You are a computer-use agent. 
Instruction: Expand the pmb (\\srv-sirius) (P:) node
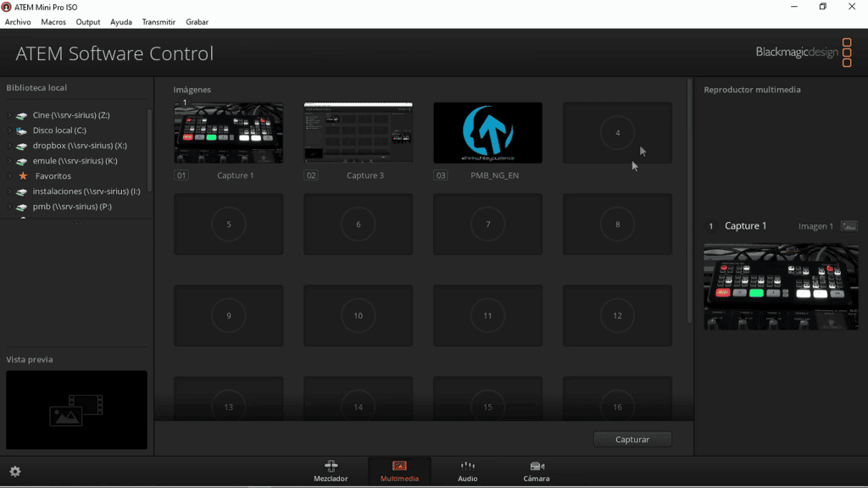(x=9, y=207)
